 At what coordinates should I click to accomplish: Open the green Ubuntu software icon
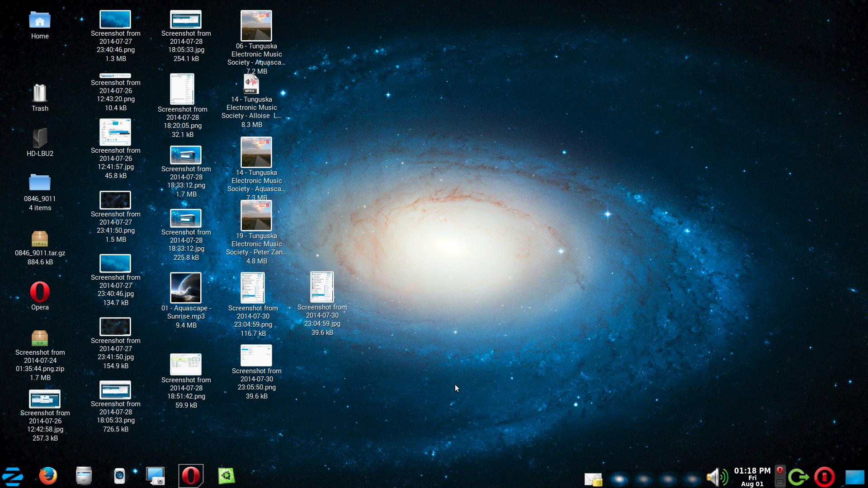click(226, 476)
